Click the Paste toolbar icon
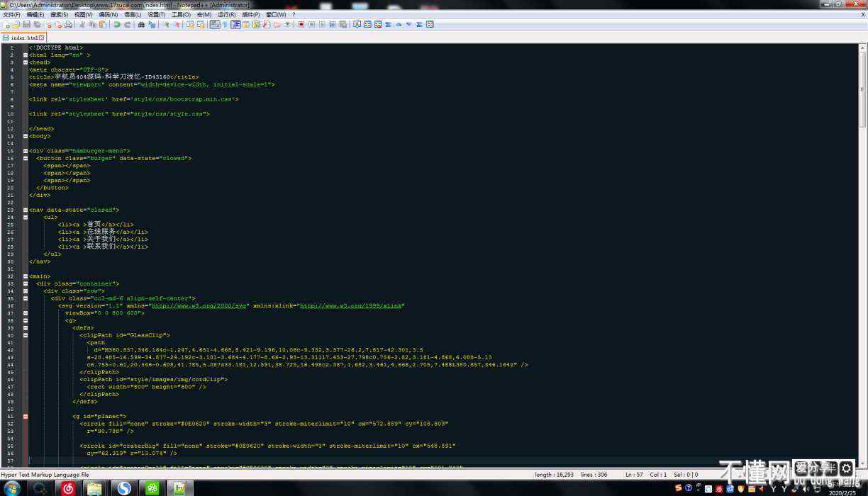Image resolution: width=868 pixels, height=496 pixels. point(104,24)
